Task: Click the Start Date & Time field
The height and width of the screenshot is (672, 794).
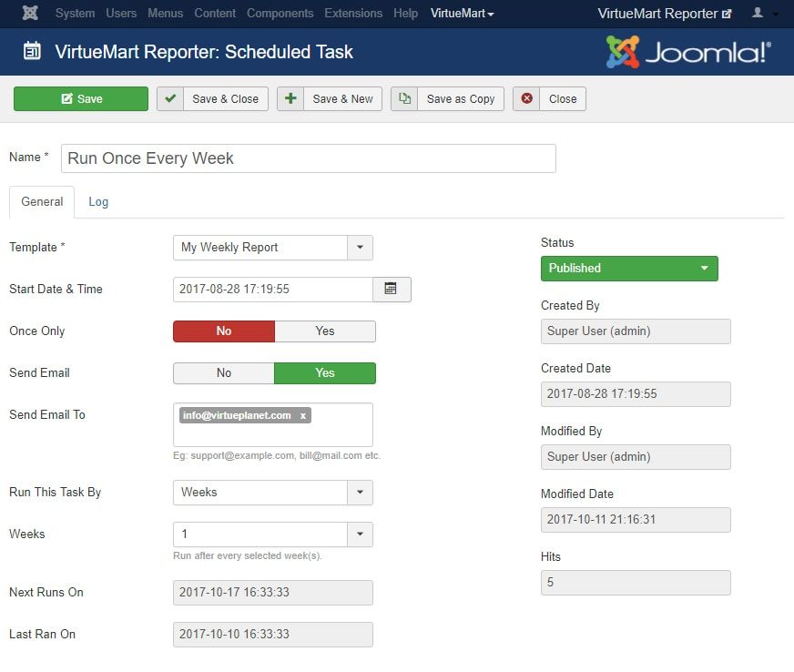Action: pyautogui.click(x=273, y=290)
